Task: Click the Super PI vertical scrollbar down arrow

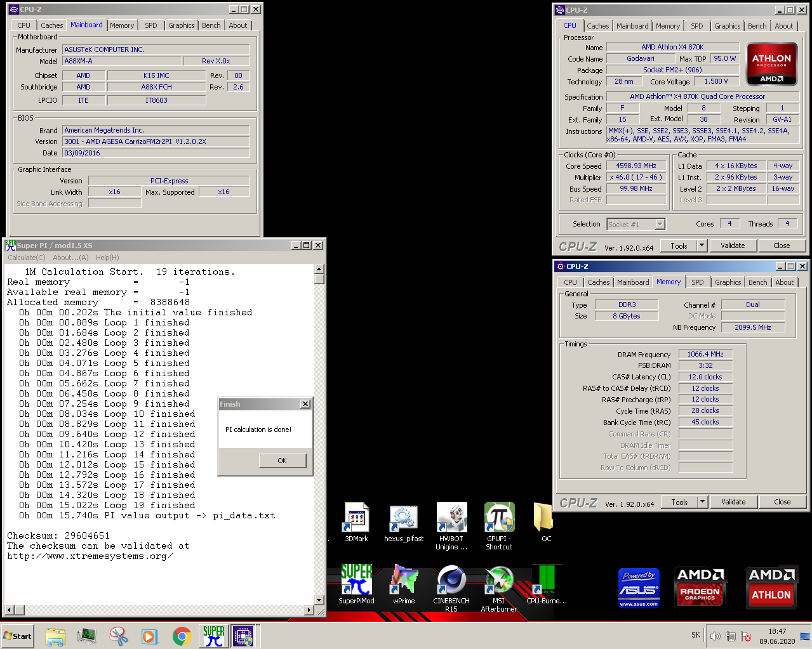Action: click(319, 600)
